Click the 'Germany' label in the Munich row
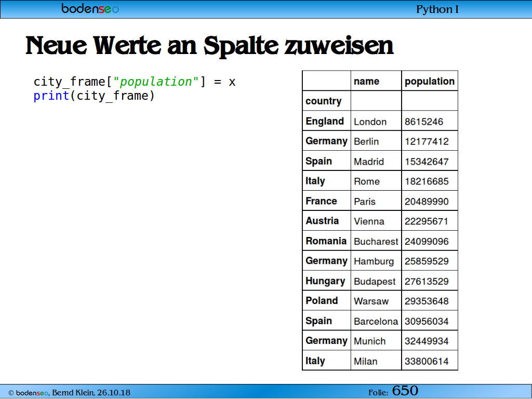The image size is (532, 399). click(x=326, y=341)
